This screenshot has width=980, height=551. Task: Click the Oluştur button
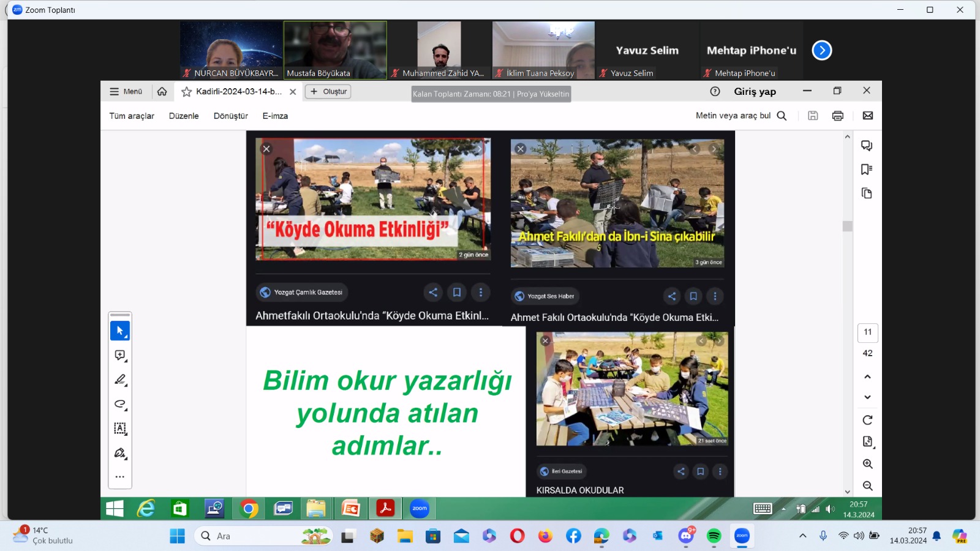(328, 92)
